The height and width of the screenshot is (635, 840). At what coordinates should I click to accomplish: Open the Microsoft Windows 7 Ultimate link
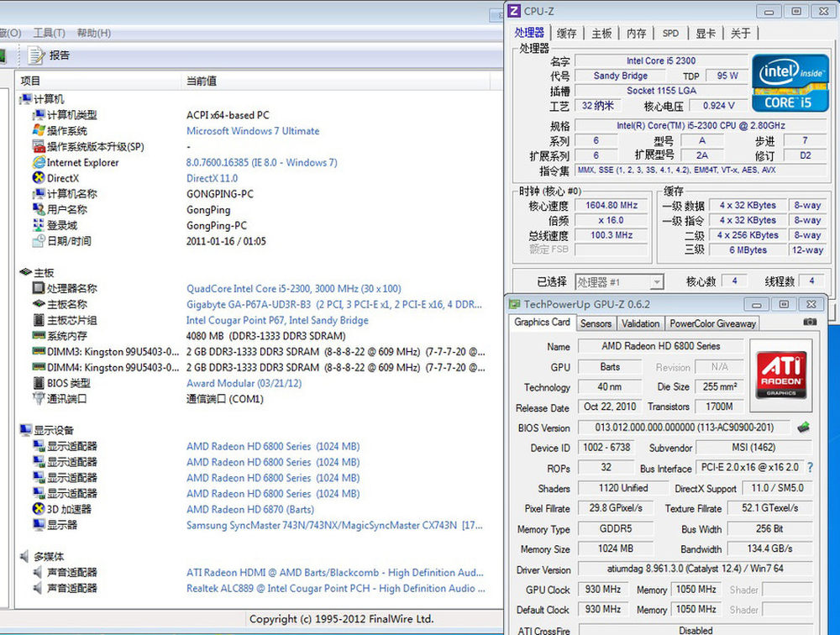[x=252, y=131]
